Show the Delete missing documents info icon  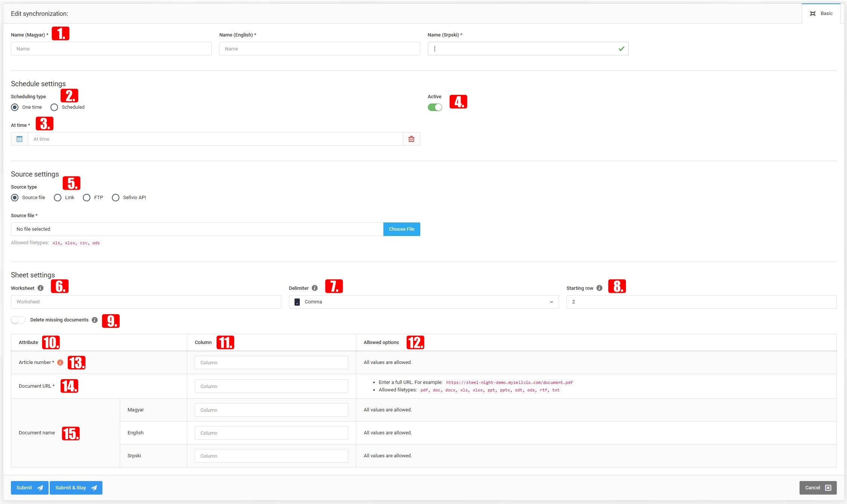tap(95, 320)
